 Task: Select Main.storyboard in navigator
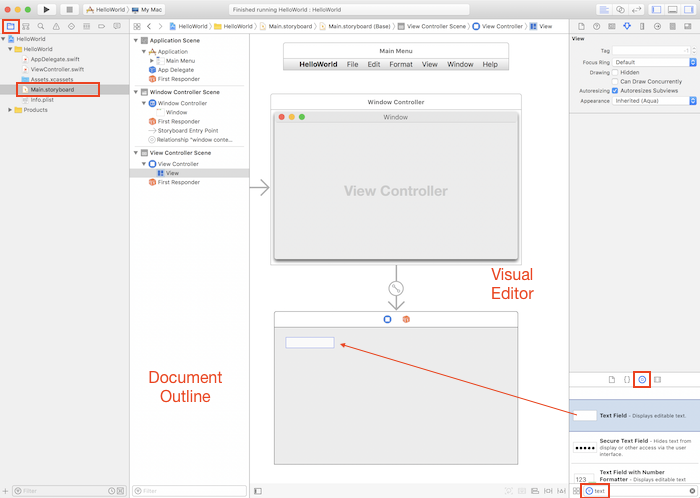tap(52, 89)
